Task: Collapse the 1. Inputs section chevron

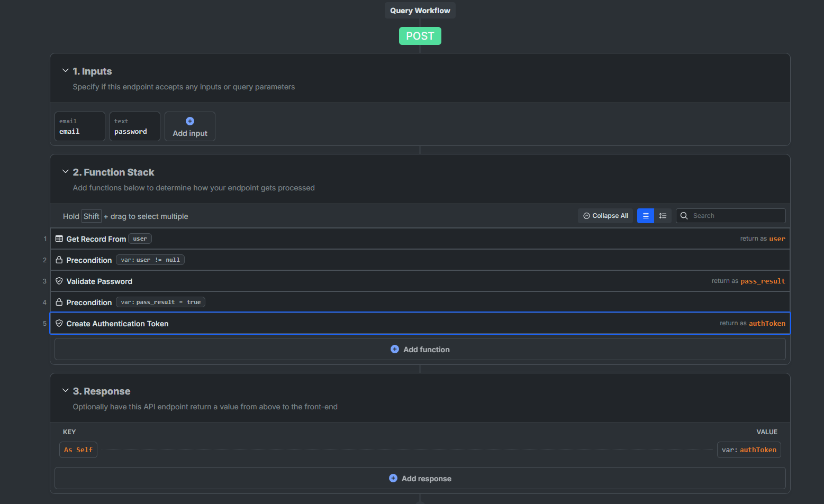Action: click(66, 70)
